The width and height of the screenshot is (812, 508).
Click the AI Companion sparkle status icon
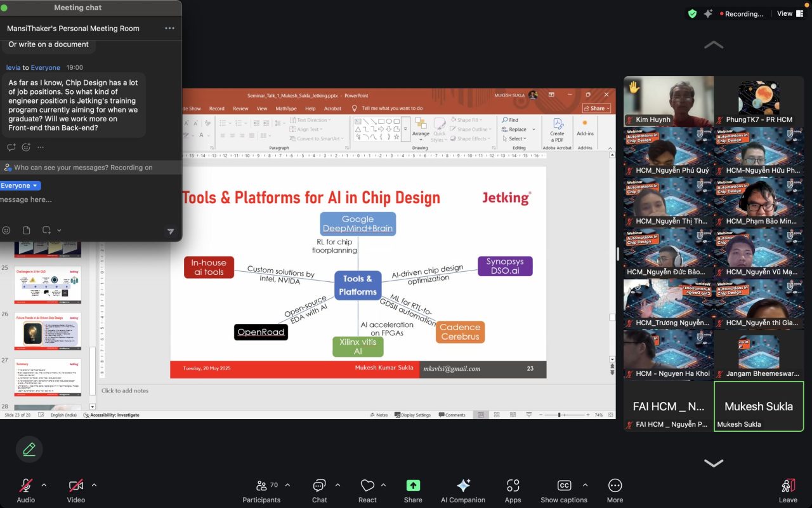708,13
